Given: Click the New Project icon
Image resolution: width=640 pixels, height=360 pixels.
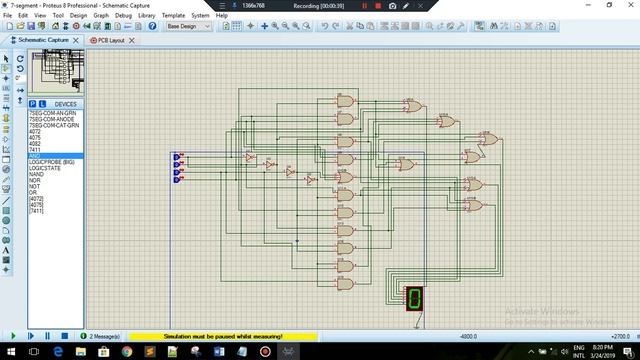Looking at the screenshot, I should pos(9,26).
